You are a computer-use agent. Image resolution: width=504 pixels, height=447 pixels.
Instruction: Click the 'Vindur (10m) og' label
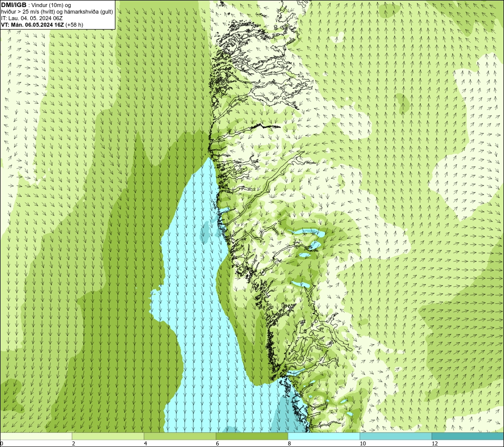pos(51,6)
